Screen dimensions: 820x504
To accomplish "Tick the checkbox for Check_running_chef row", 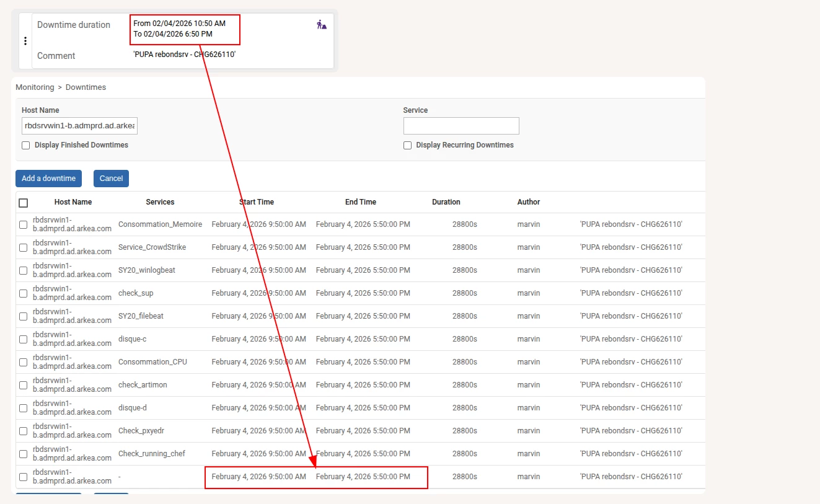I will coord(24,454).
